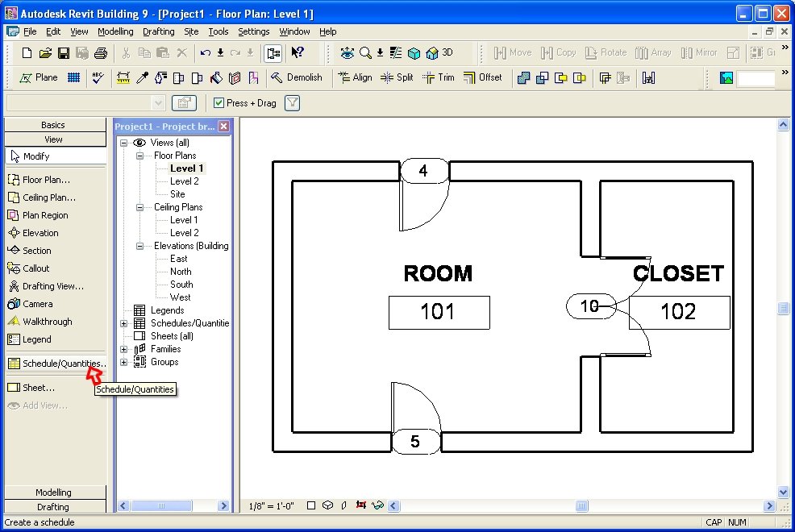The width and height of the screenshot is (795, 532).
Task: Click the Spelling check ABC icon
Action: tap(98, 78)
